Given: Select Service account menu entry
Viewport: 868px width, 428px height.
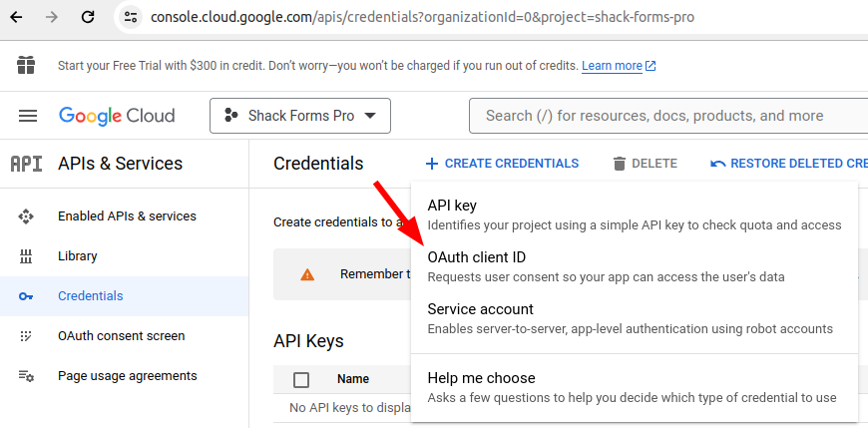Looking at the screenshot, I should point(635,318).
